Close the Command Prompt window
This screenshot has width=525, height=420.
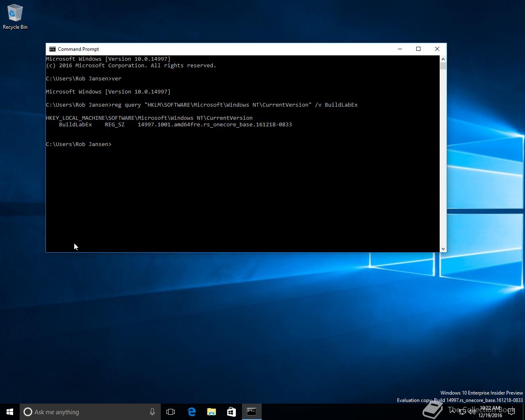[437, 49]
